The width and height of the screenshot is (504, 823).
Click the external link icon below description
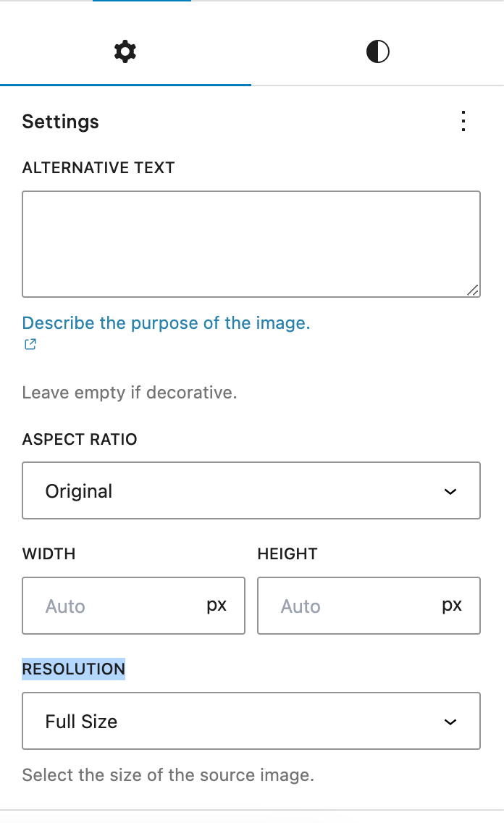30,345
